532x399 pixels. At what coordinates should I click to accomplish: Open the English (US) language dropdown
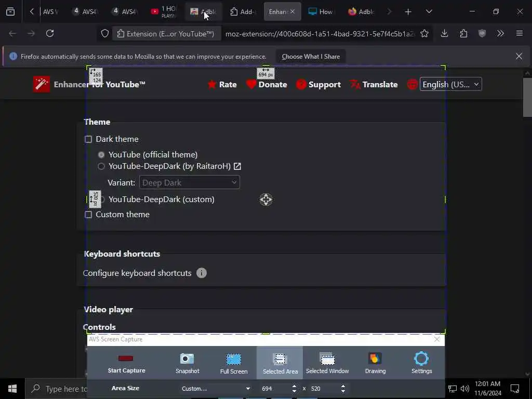[450, 85]
